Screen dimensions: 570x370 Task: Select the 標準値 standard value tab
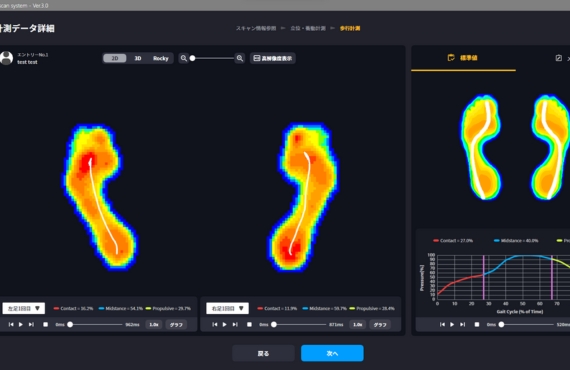(x=463, y=58)
